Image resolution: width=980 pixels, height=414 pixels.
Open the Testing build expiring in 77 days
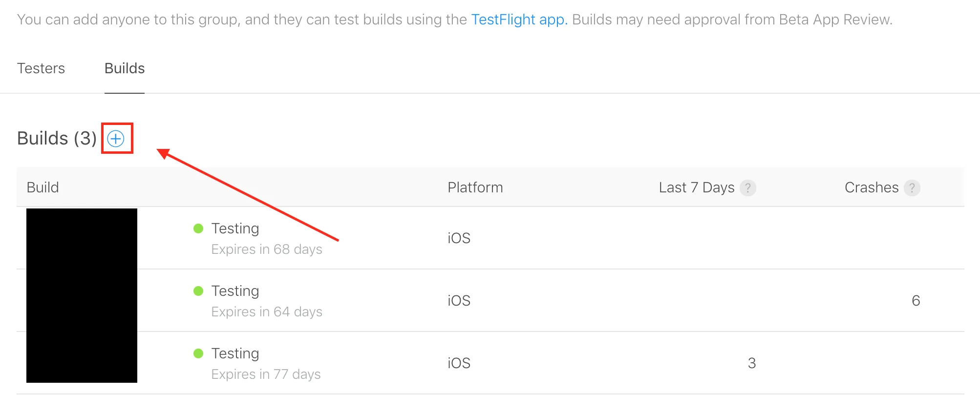(235, 353)
